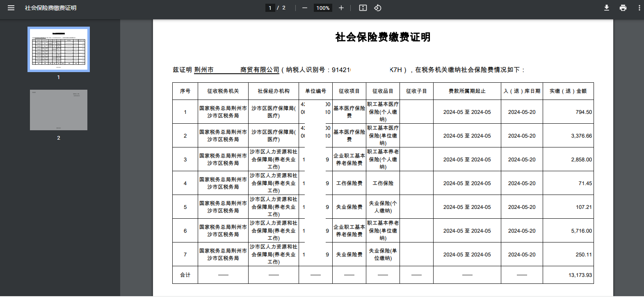Open the page 2 thumbnail

[x=59, y=110]
